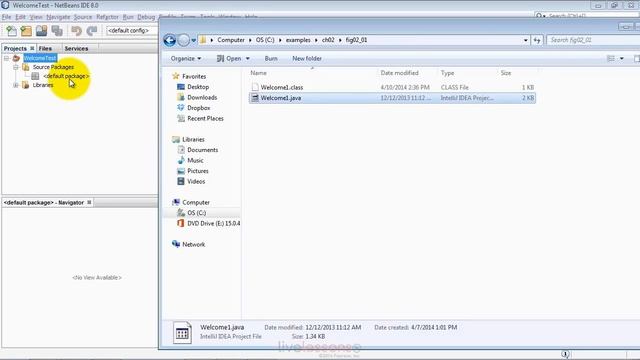Click NetBeans Redo toolbar icon
This screenshot has width=640, height=360.
[x=92, y=31]
